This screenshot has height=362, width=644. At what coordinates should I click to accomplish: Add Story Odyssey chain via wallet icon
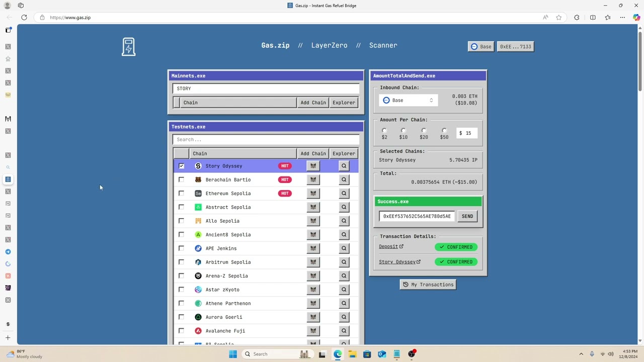coord(313,166)
